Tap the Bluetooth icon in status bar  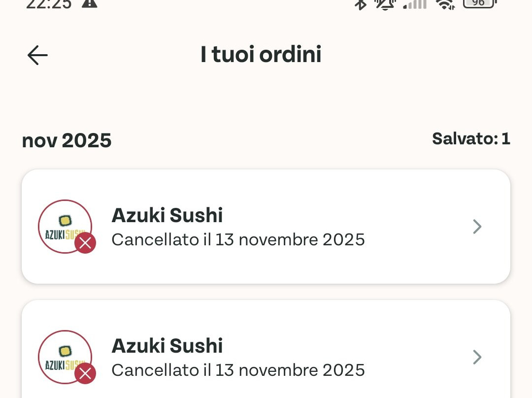pyautogui.click(x=361, y=4)
